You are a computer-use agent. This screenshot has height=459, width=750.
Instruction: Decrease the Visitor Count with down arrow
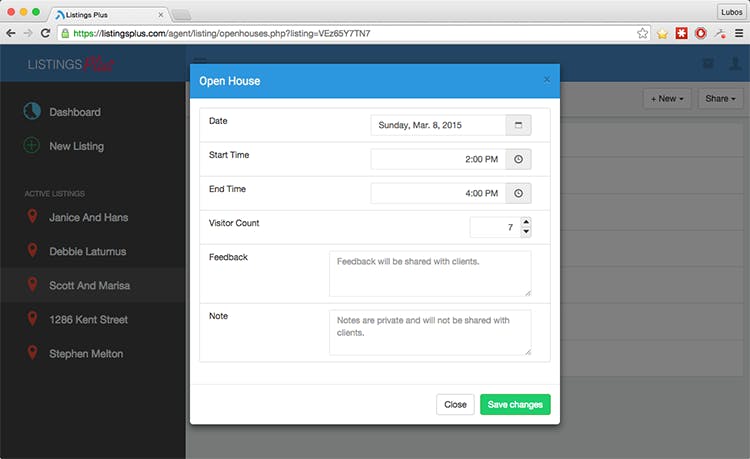pos(526,232)
